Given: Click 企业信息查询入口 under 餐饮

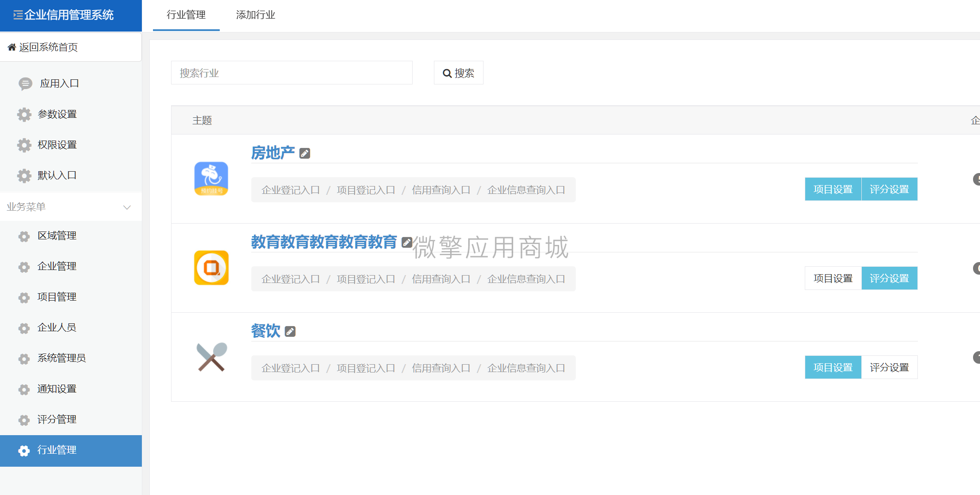Looking at the screenshot, I should [x=526, y=368].
